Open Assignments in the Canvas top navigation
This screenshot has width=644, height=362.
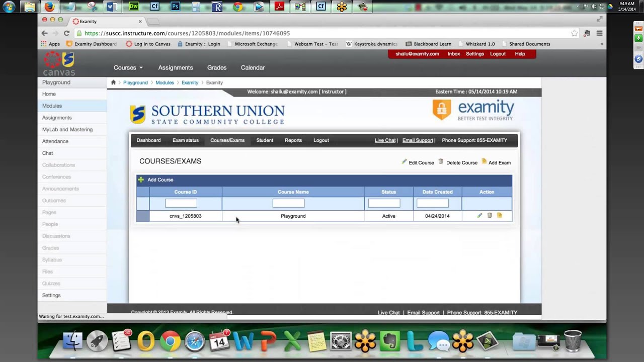176,67
